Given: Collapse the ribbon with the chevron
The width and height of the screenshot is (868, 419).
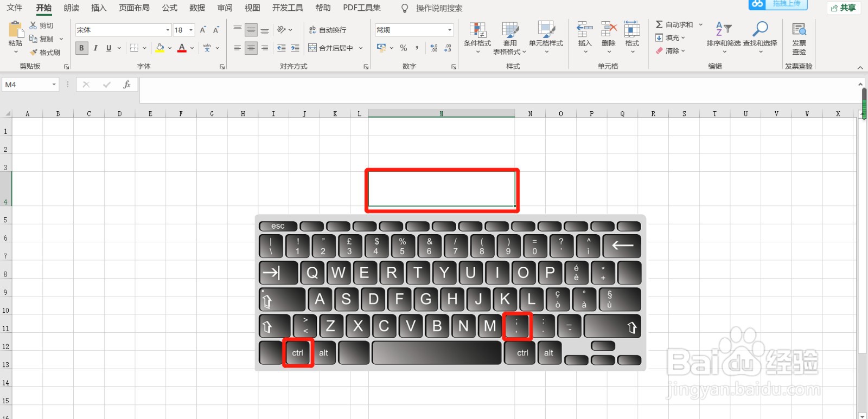Looking at the screenshot, I should coord(860,67).
